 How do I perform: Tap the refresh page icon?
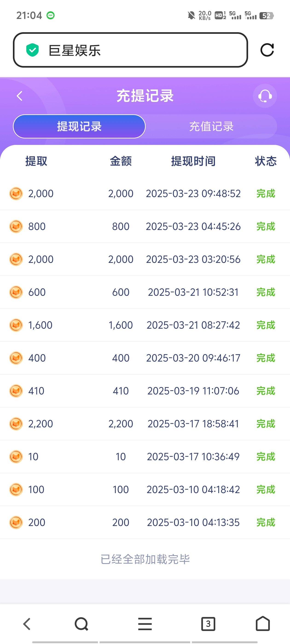267,50
